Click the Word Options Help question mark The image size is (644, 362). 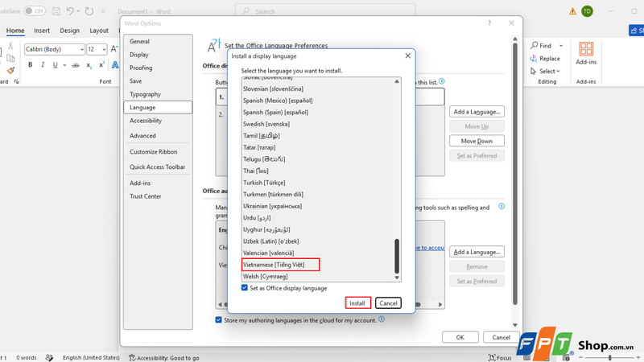coord(489,23)
